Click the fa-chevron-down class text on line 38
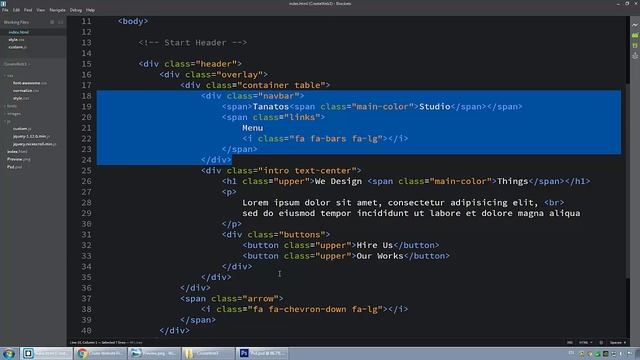Image resolution: width=640 pixels, height=360 pixels. (x=307, y=309)
